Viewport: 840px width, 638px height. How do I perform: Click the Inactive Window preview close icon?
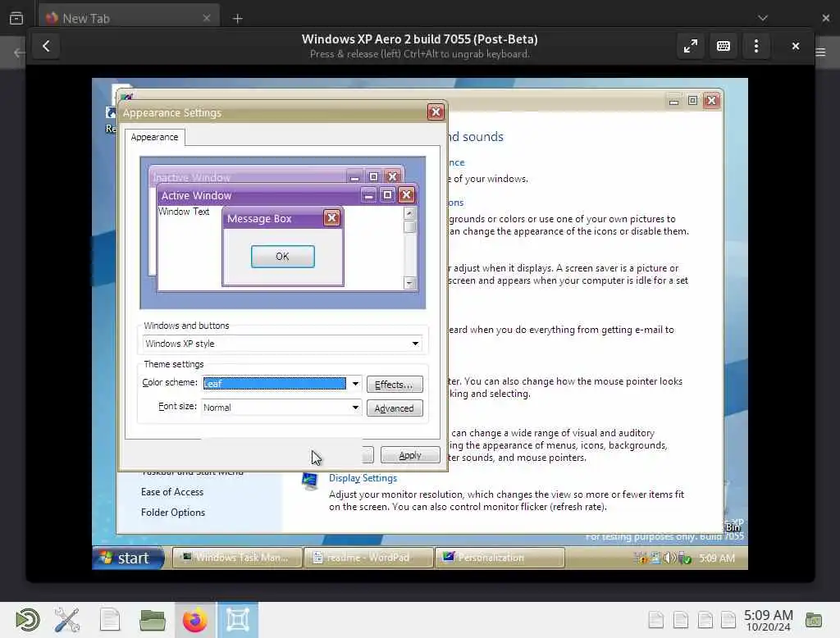point(393,176)
